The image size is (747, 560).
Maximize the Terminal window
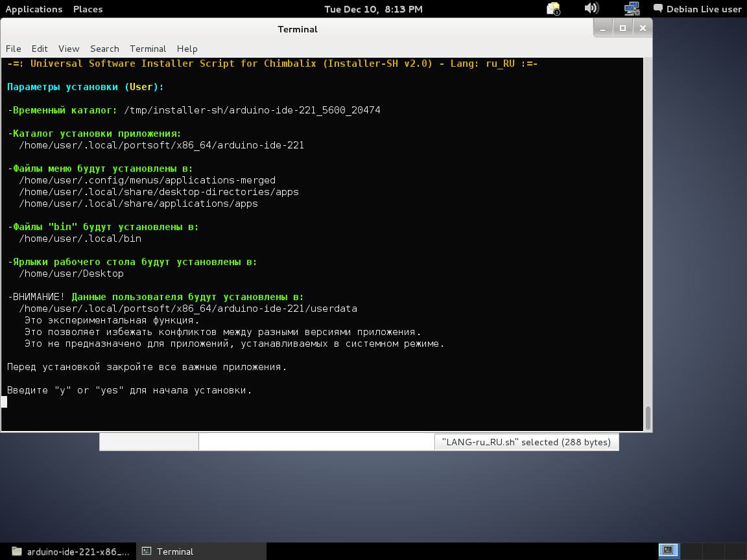pos(622,29)
